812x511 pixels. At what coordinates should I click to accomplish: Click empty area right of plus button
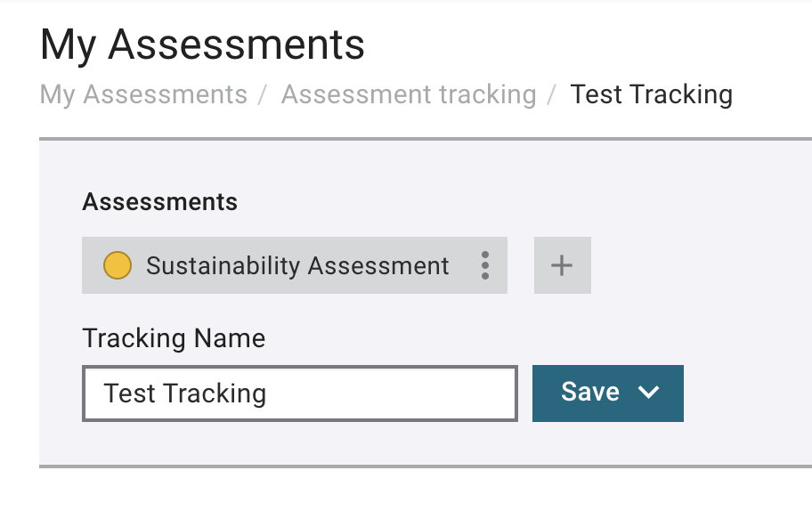click(x=699, y=265)
